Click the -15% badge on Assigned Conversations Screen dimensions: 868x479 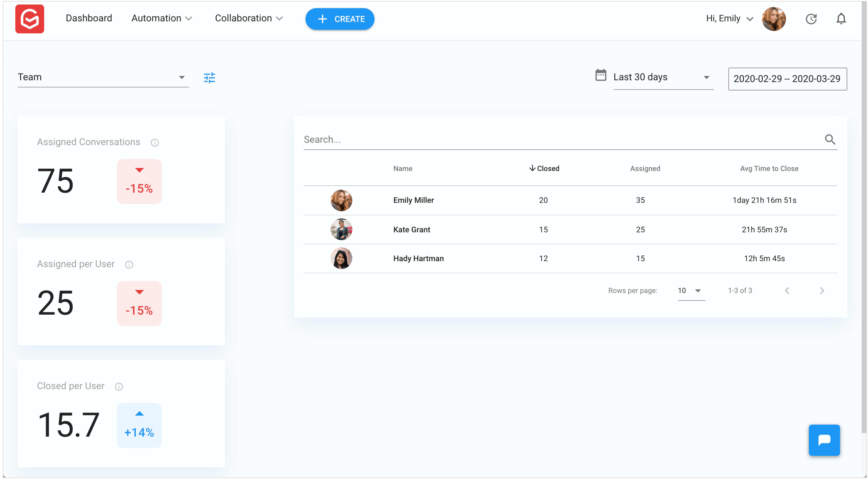pyautogui.click(x=139, y=181)
